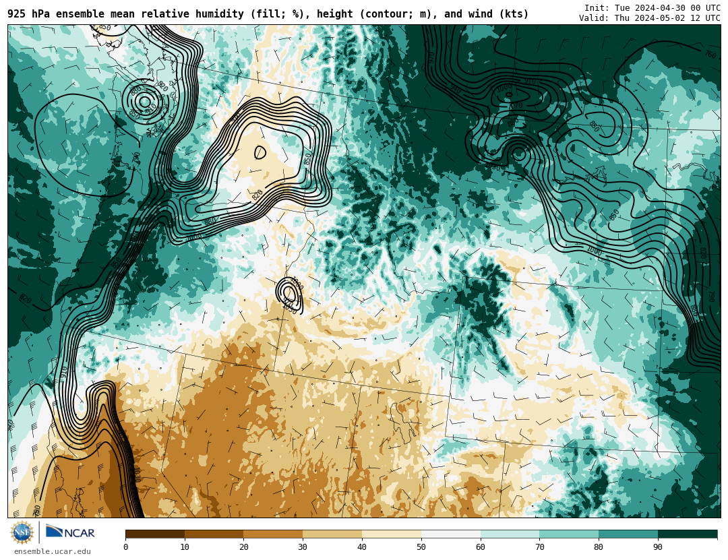Pick the 50–60 white colorbar segment
Screen dimensions: 728x560
pyautogui.click(x=451, y=534)
